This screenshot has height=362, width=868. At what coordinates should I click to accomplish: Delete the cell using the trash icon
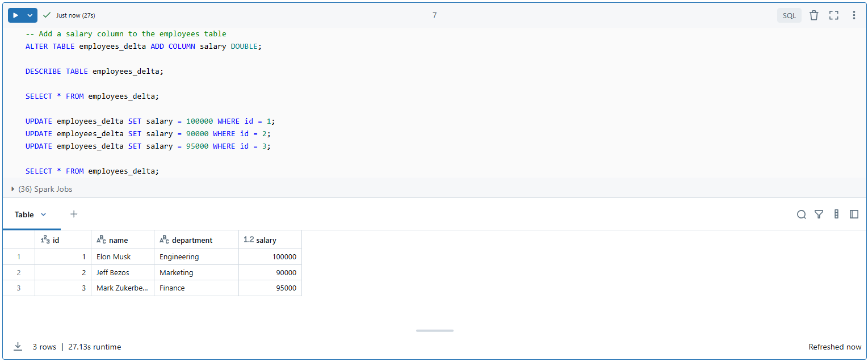(814, 15)
